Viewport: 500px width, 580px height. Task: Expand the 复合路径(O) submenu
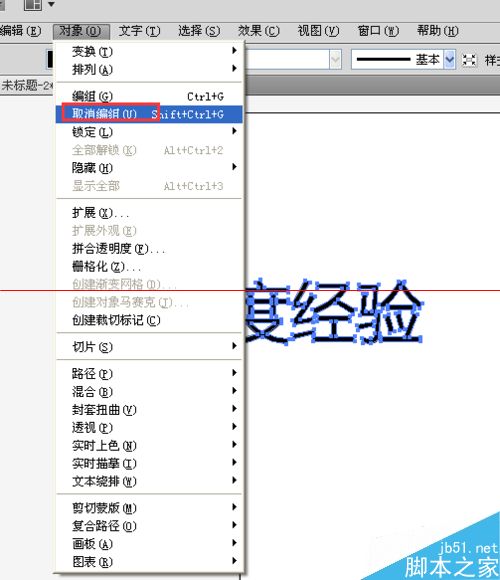149,526
